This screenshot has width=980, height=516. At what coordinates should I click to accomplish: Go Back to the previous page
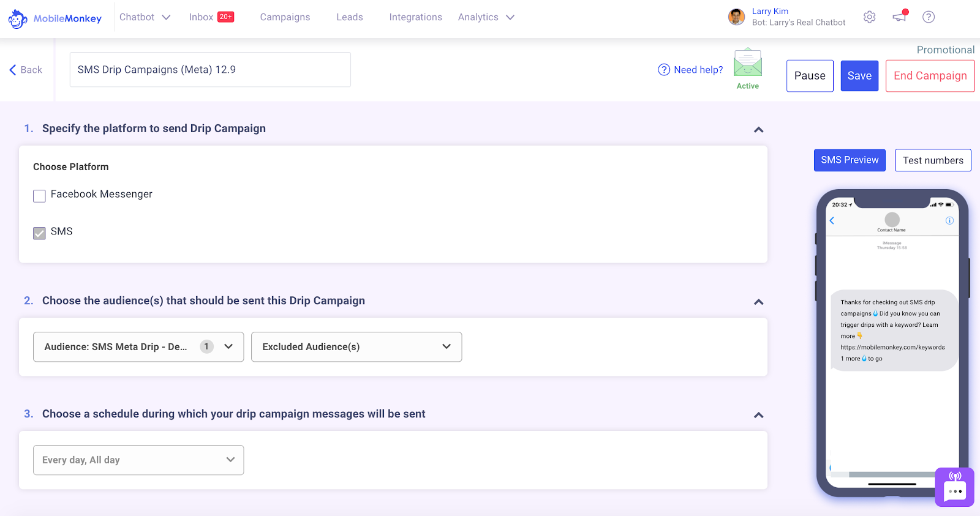26,70
